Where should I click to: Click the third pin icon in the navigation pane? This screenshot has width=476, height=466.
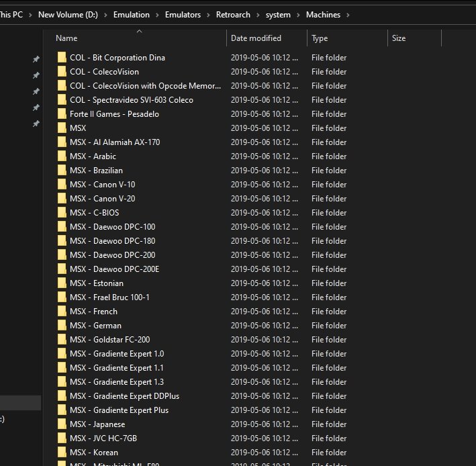tap(36, 91)
